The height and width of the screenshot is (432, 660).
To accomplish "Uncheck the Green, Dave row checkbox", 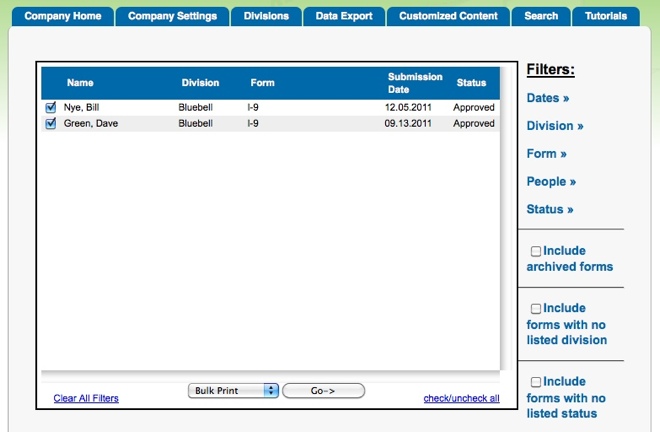I will click(51, 124).
